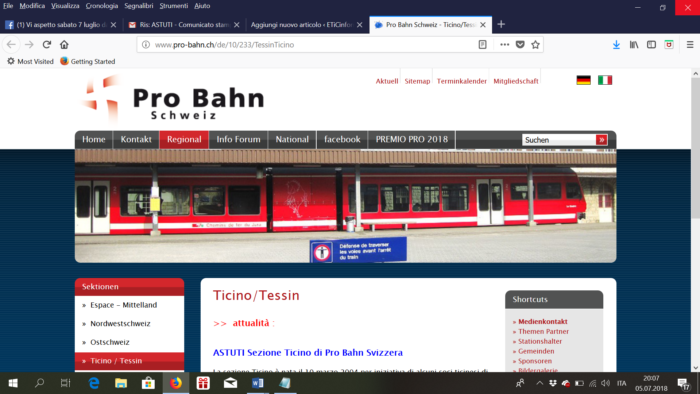Open the Firefox hamburger menu
This screenshot has width=700, height=394.
[x=690, y=45]
